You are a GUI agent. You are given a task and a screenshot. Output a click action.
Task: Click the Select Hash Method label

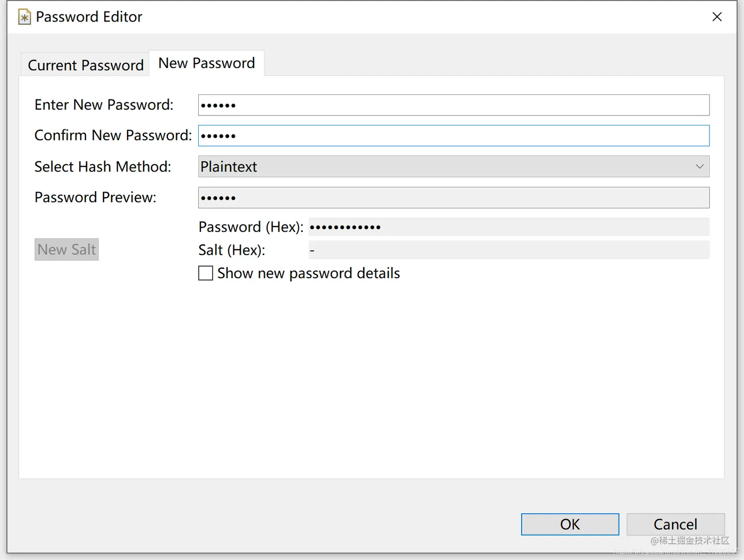tap(103, 167)
